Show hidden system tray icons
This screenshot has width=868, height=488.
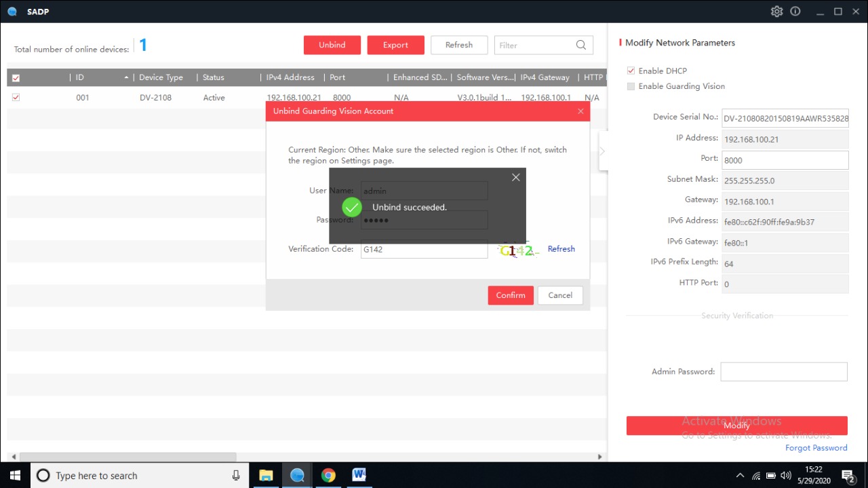[x=740, y=475]
